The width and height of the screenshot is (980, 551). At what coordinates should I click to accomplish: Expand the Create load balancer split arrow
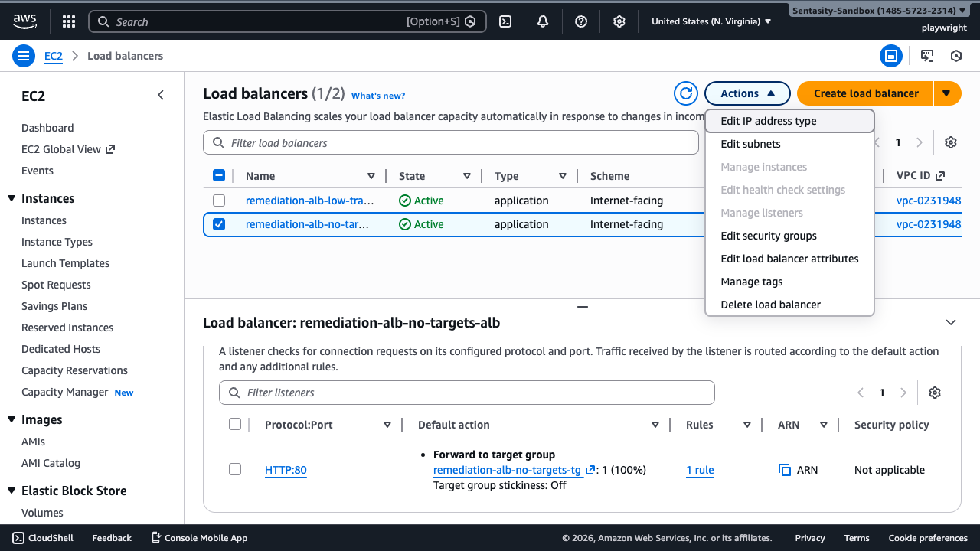coord(947,93)
